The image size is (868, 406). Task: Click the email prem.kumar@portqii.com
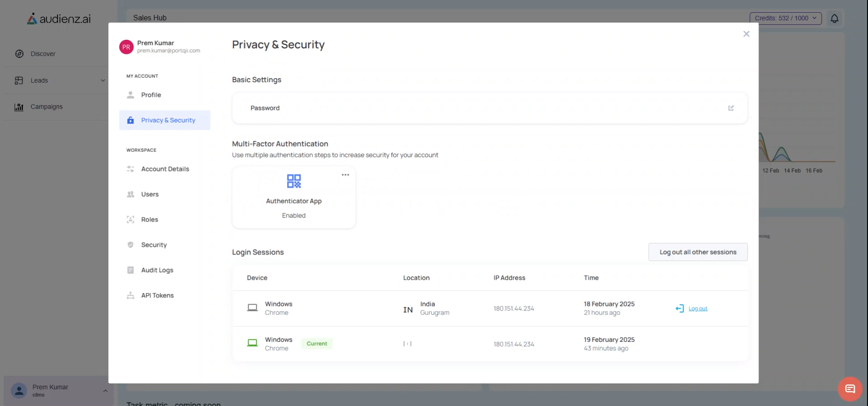coord(169,51)
